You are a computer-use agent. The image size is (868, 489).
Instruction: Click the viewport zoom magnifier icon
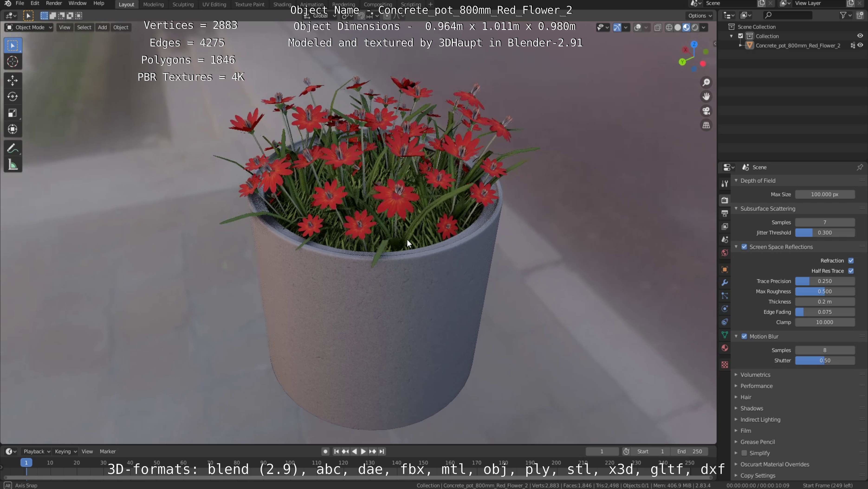tap(706, 83)
